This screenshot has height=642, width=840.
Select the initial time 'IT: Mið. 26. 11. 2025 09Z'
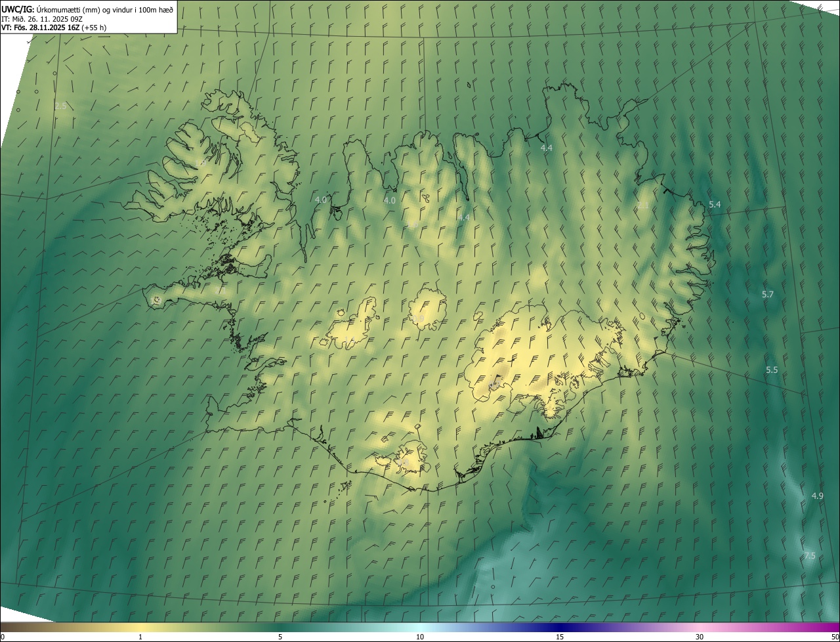41,18
